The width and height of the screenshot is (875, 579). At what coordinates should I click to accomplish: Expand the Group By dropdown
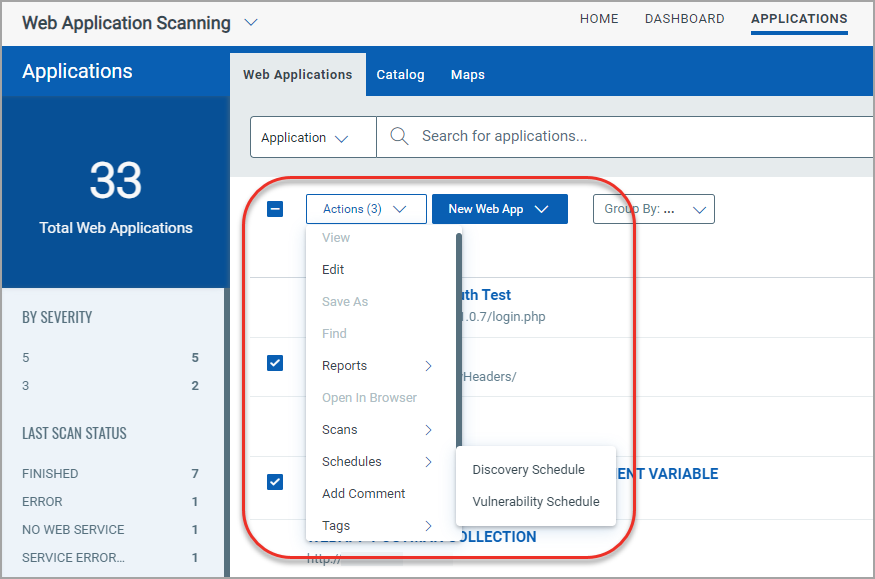click(x=653, y=209)
